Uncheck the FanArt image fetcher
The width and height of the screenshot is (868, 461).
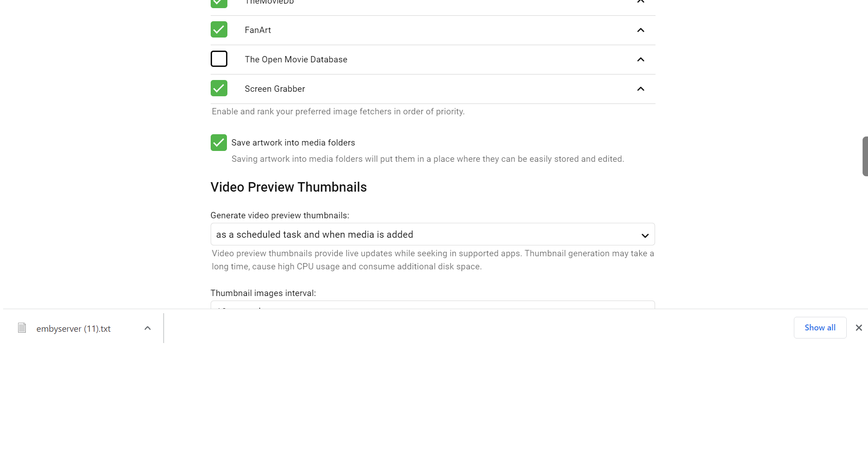pos(219,30)
